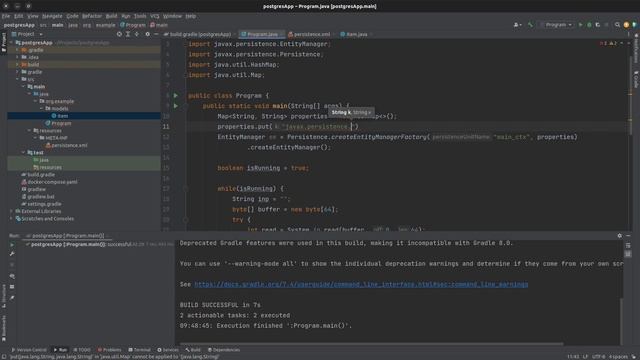Toggle Project sidebar tool window stripe

[x=4, y=42]
